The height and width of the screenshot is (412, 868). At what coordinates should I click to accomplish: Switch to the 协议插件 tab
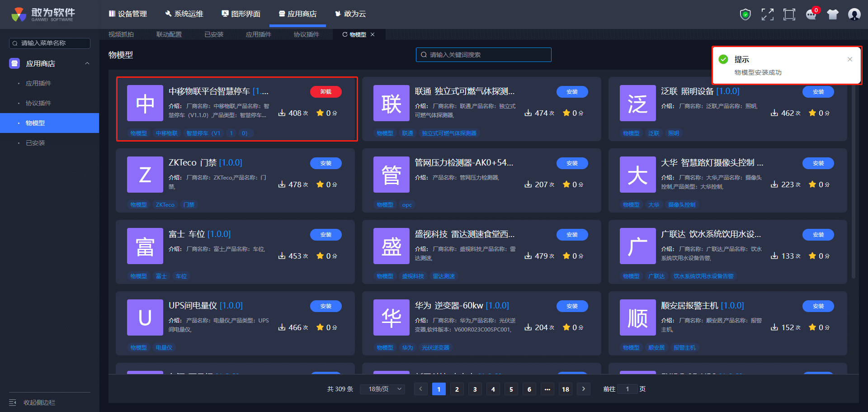pos(306,34)
